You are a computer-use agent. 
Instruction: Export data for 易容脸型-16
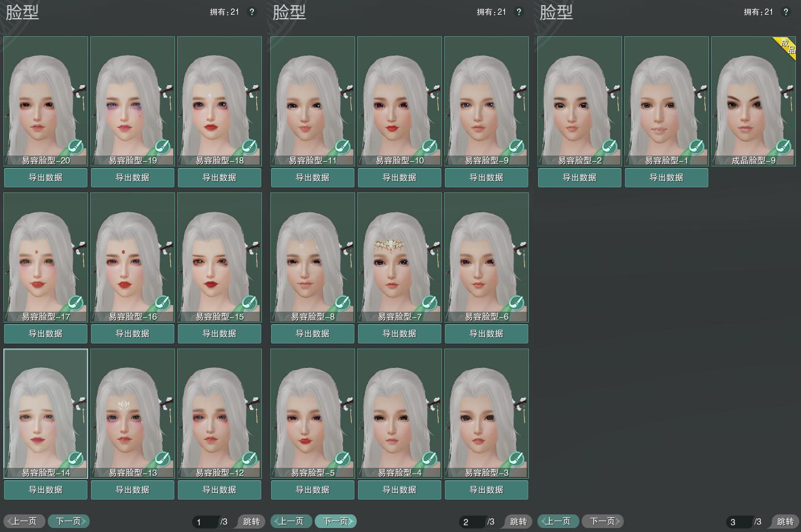pos(132,334)
